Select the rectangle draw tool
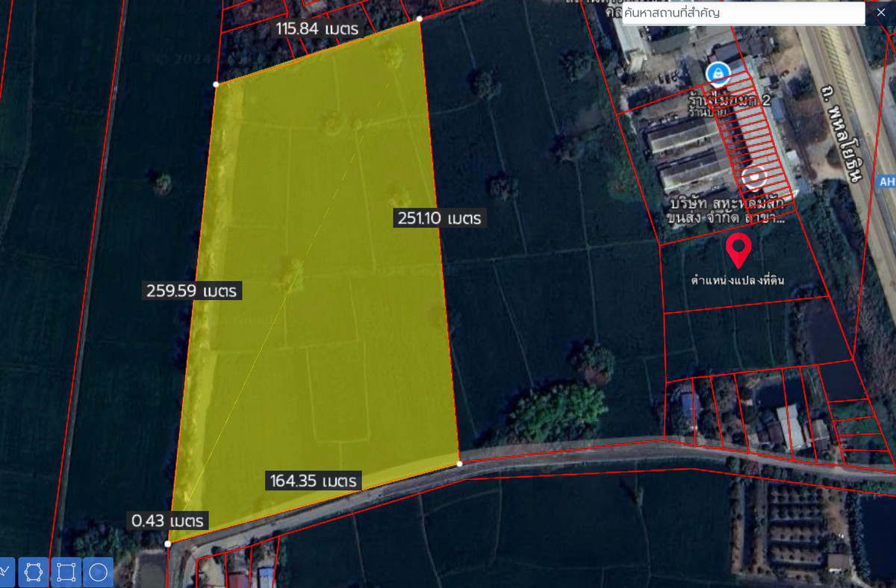896x588 pixels. coord(66,572)
